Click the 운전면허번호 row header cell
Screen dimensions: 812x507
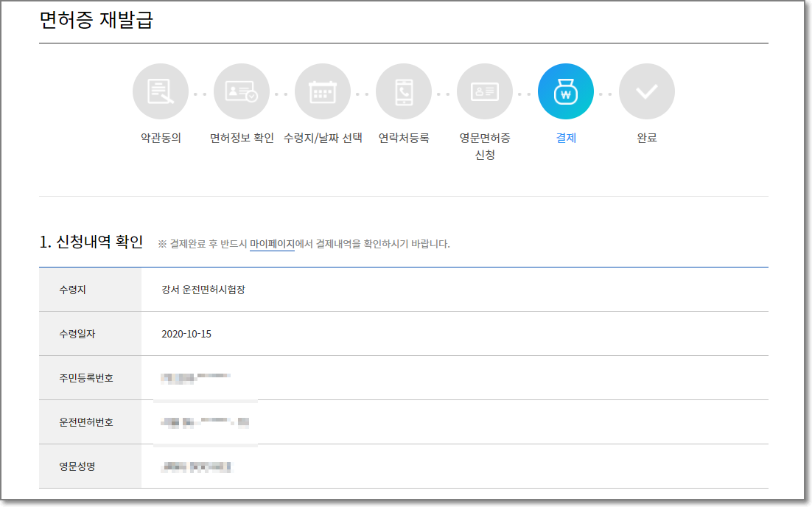coord(90,422)
